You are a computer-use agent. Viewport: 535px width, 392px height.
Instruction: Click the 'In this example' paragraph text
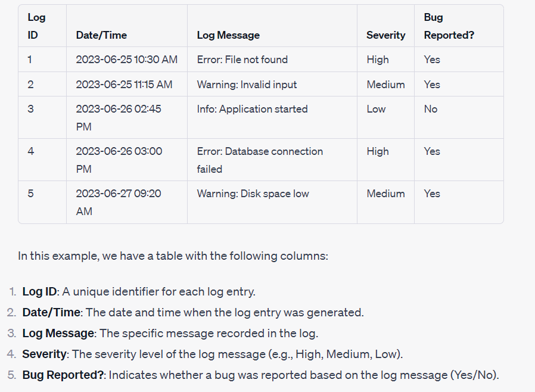pyautogui.click(x=173, y=256)
